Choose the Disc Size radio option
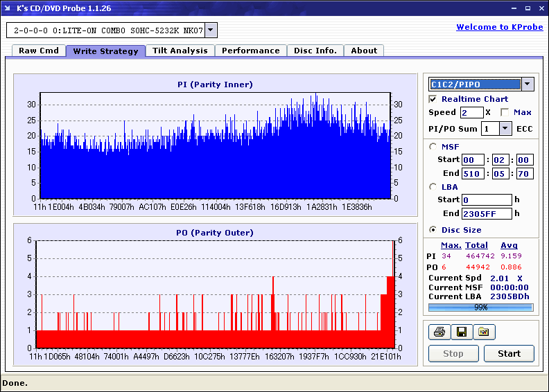549x392 pixels. pyautogui.click(x=433, y=230)
